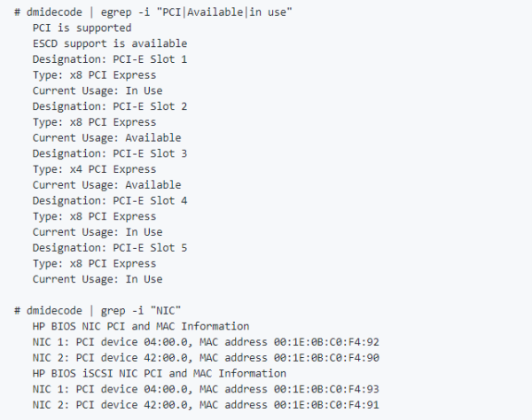Click 'HP BIOS NIC PCI and MAC Information' line
The height and width of the screenshot is (420, 532).
point(141,326)
